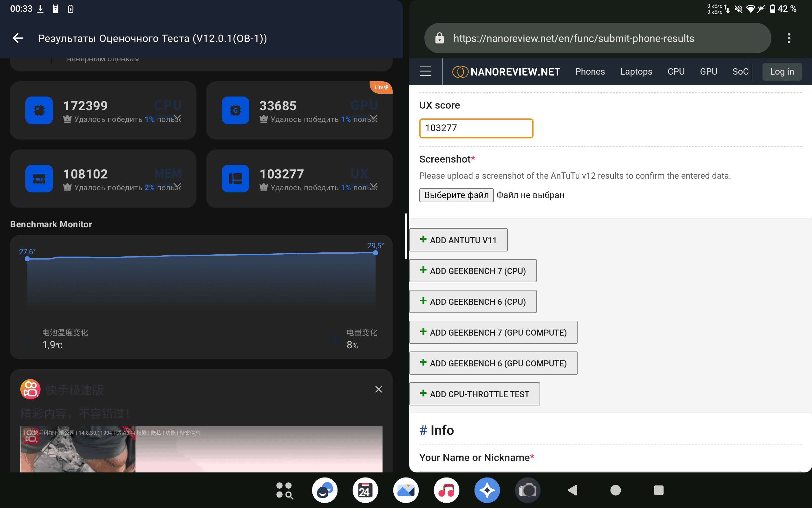Tap the # anchor beside Info heading
Image resolution: width=812 pixels, height=508 pixels.
(x=423, y=431)
